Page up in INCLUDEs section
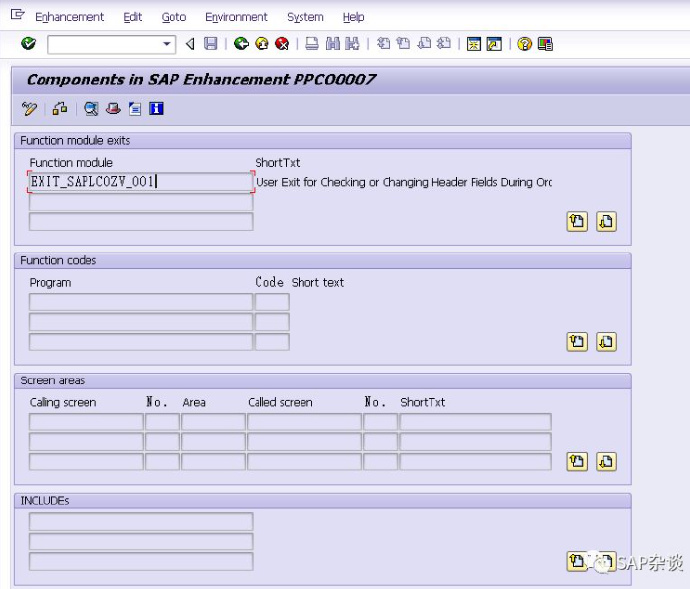The width and height of the screenshot is (690, 589). (577, 561)
